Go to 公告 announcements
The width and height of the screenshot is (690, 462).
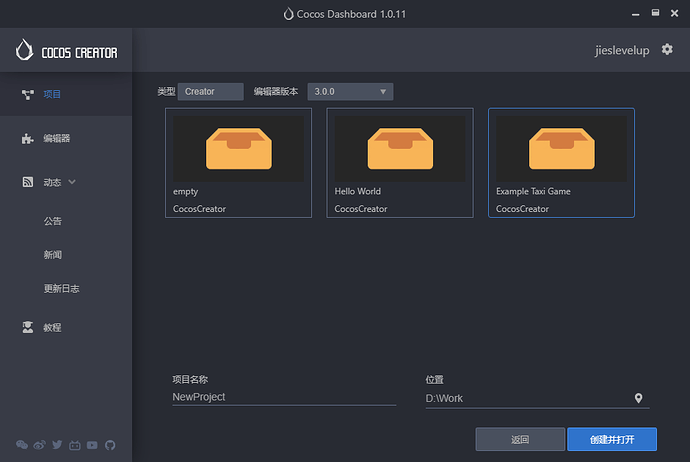tap(53, 221)
